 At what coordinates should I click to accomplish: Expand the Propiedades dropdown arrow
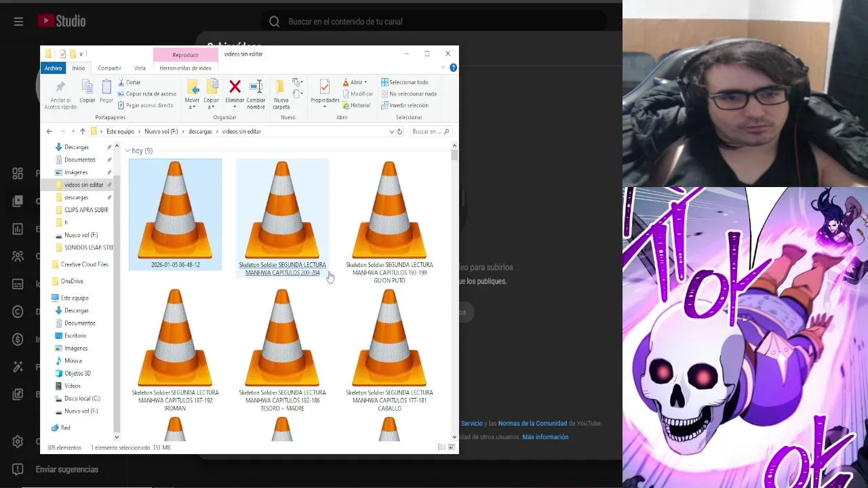[324, 106]
